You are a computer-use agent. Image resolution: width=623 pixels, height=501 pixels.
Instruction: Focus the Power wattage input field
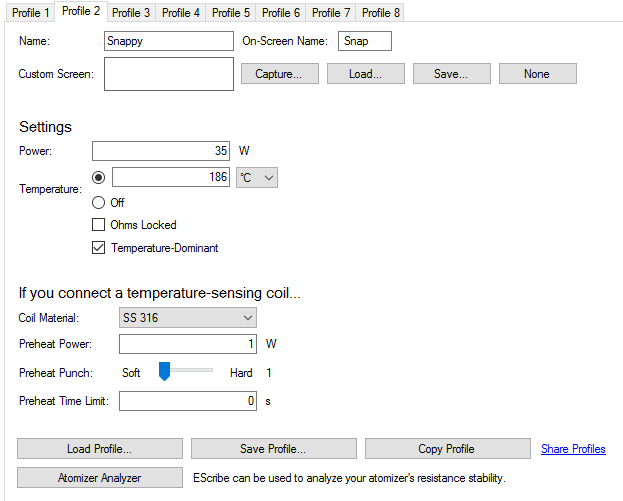(x=161, y=151)
